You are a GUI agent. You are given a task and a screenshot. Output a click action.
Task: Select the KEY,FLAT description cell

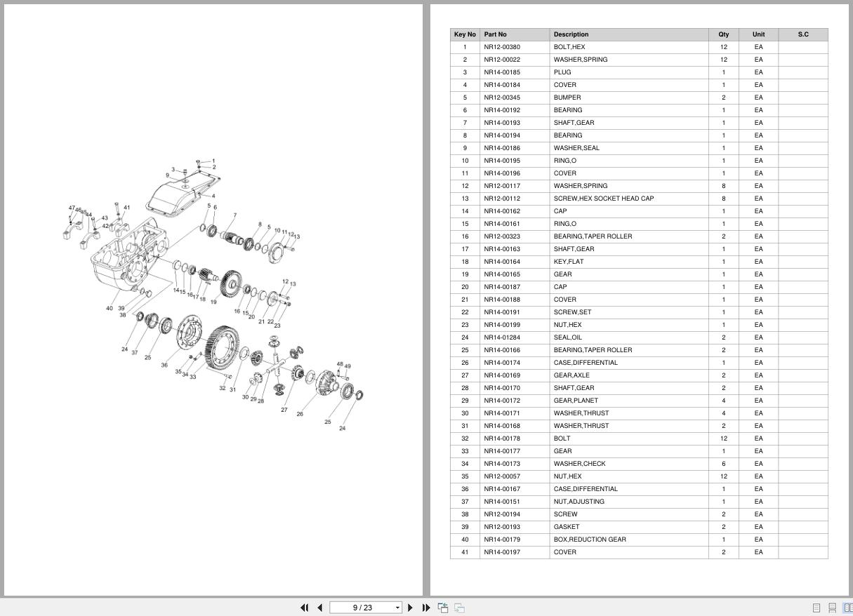[629, 262]
